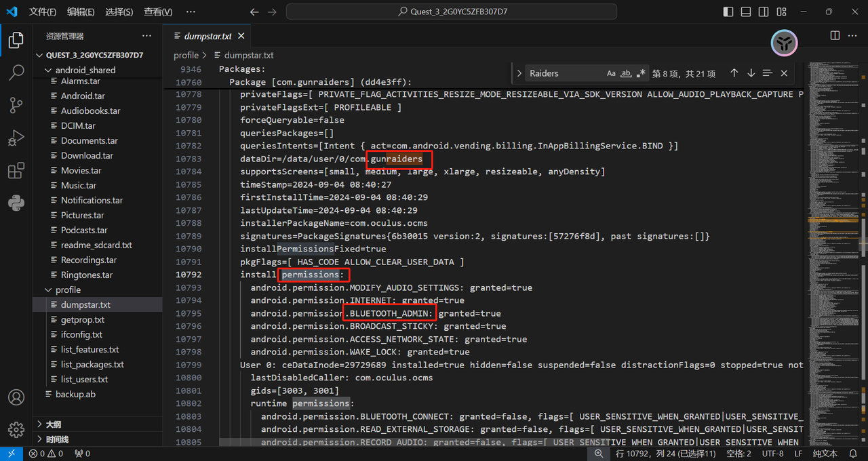The width and height of the screenshot is (868, 461).
Task: Open editor More Actions ellipsis
Action: pyautogui.click(x=852, y=36)
